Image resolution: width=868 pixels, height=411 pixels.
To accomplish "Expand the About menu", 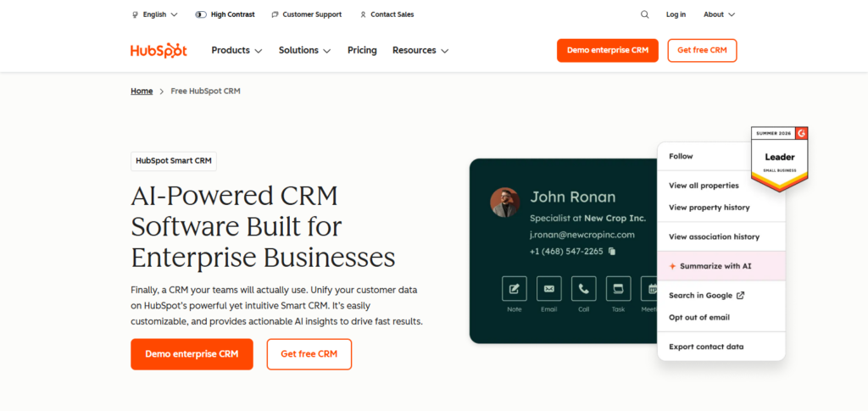I will (x=719, y=14).
